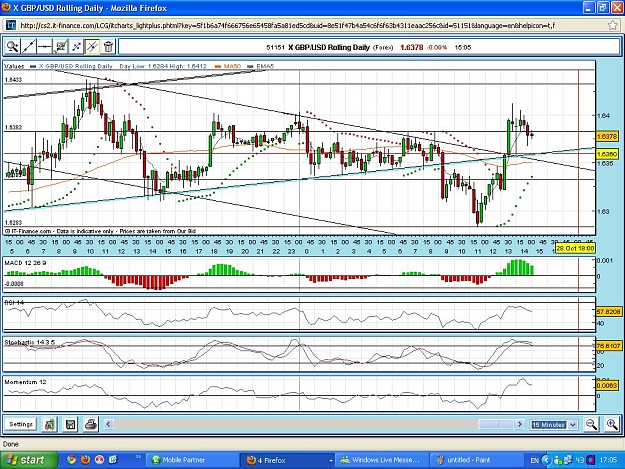Click the Momentum 12 indicator label

tap(25, 382)
